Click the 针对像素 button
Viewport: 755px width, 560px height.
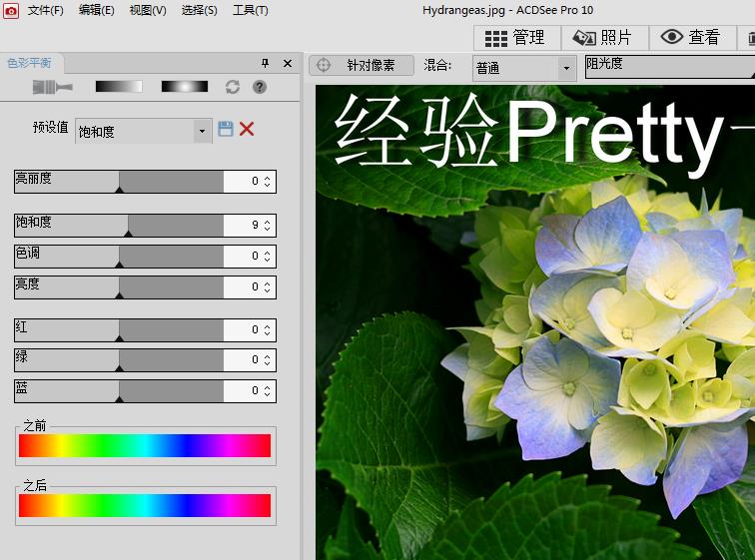(x=362, y=65)
